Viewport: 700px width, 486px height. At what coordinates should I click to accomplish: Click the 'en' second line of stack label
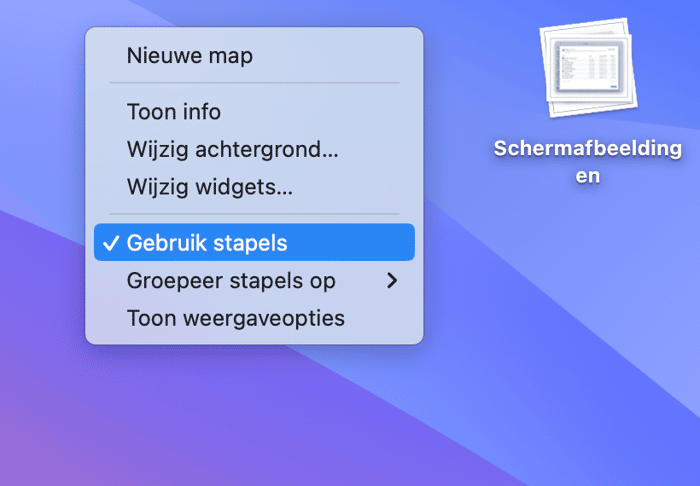[x=588, y=176]
